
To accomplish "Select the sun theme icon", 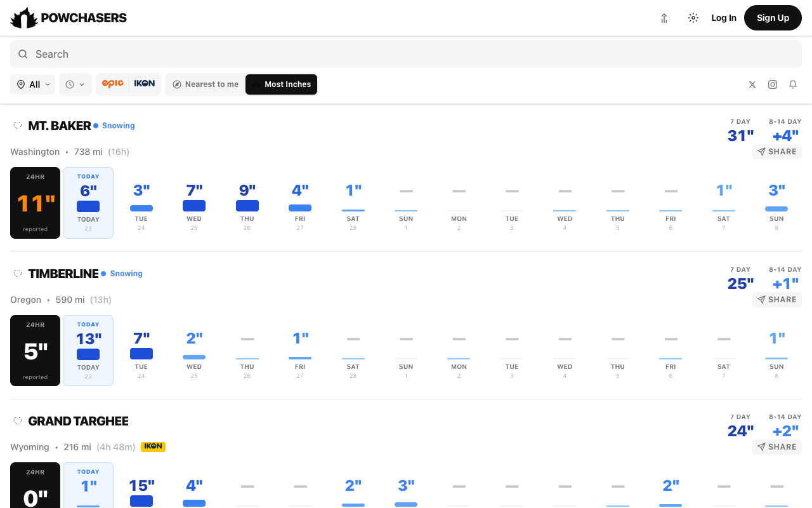I will coord(693,18).
